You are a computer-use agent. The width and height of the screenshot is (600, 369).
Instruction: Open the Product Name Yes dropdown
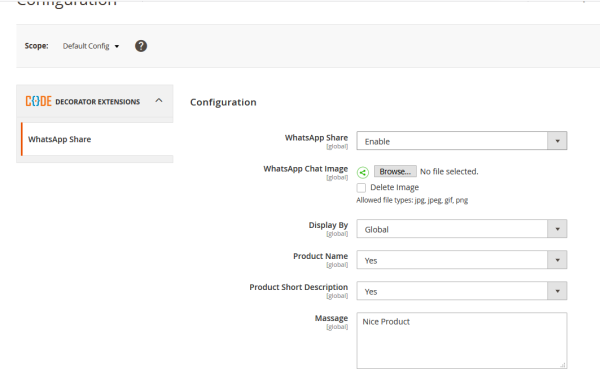point(461,260)
